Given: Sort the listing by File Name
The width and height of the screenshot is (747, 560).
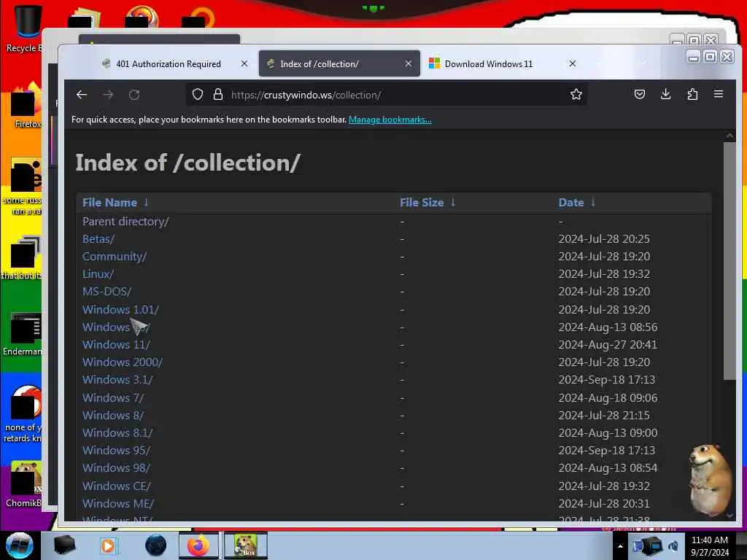Looking at the screenshot, I should (x=115, y=203).
